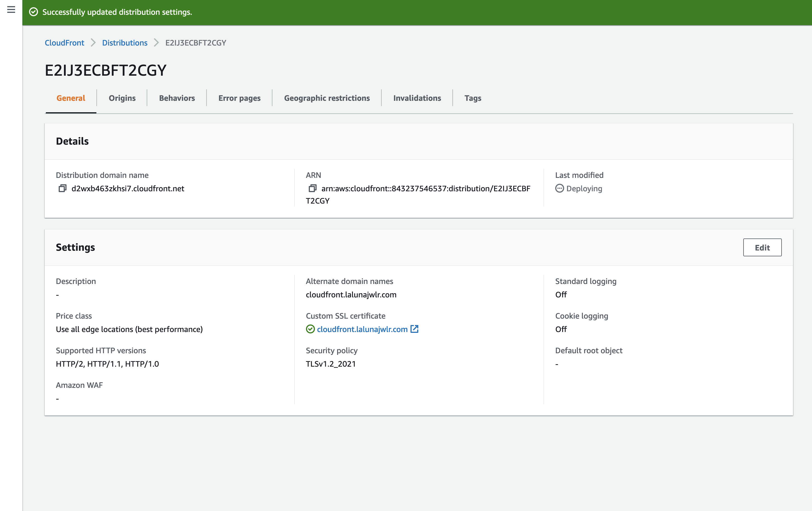The image size is (812, 511).
Task: Click the Deploying status icon
Action: pos(559,188)
